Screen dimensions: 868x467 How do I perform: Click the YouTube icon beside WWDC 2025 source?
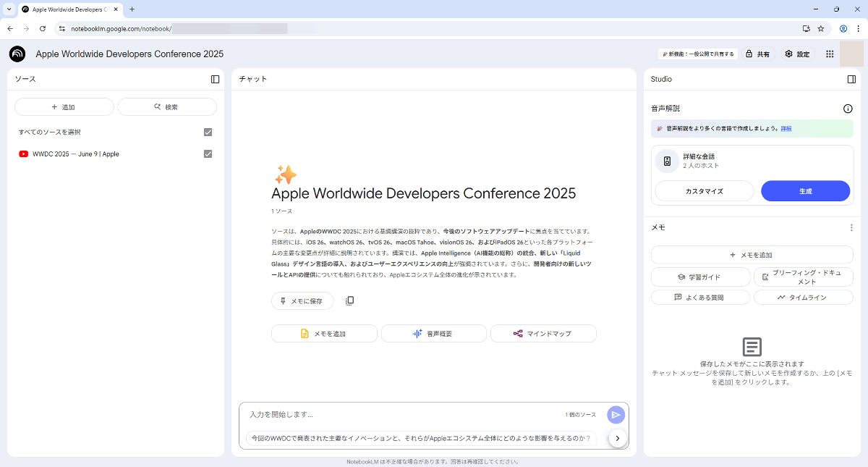24,154
